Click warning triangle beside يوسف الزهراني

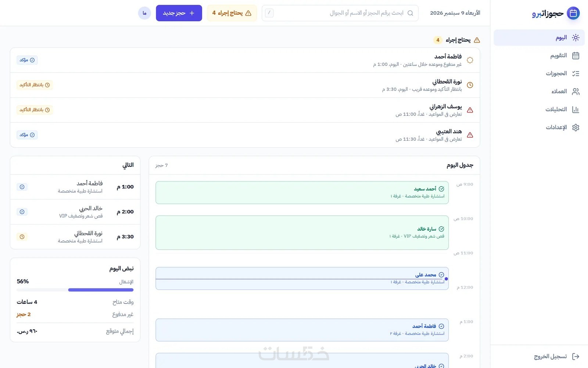(x=470, y=110)
